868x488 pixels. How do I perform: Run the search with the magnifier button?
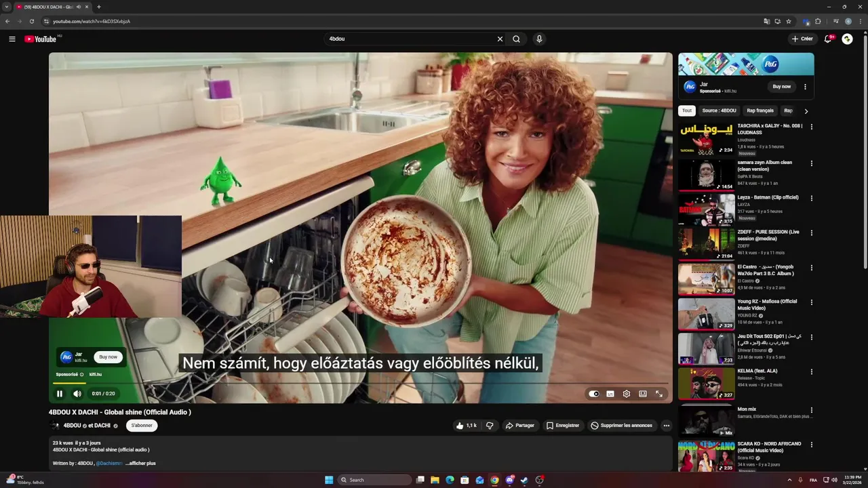pos(516,39)
